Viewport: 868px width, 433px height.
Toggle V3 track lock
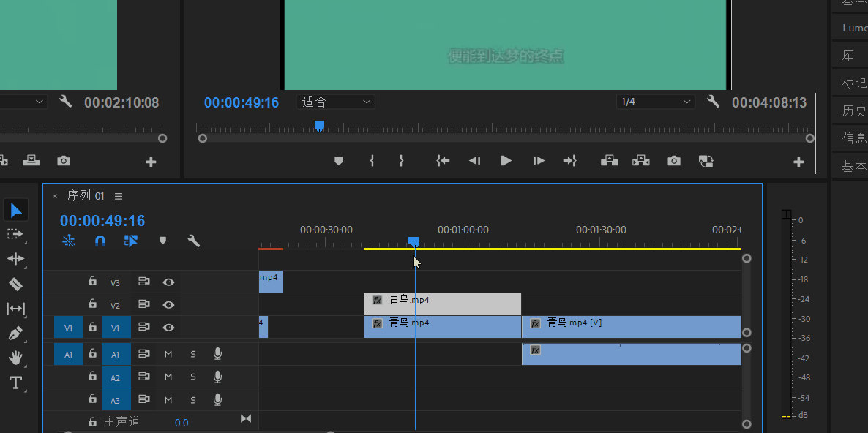92,282
